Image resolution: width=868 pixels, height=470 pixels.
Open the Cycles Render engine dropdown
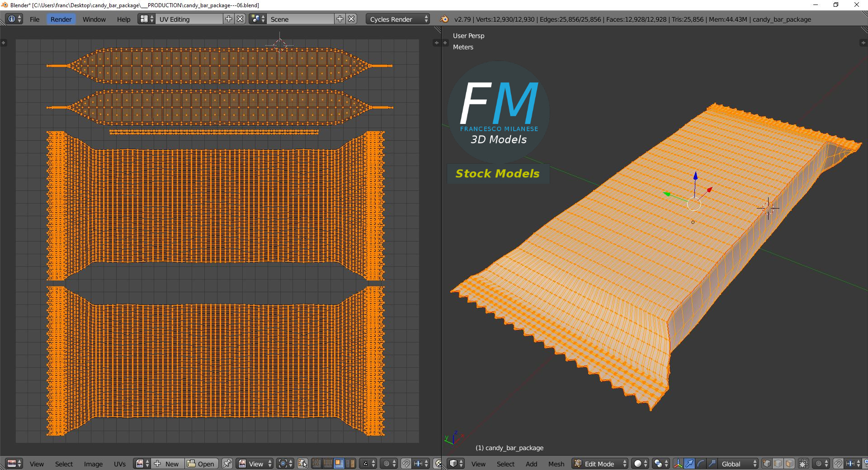pyautogui.click(x=398, y=19)
